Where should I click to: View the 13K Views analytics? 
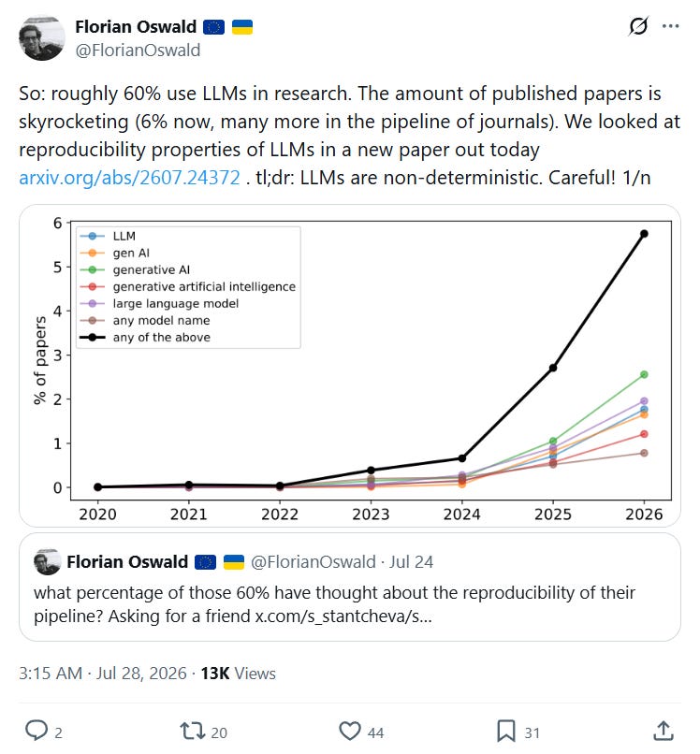click(238, 674)
